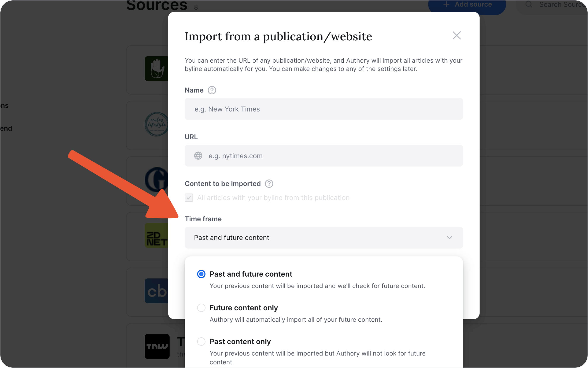
Task: Click the Time frame dropdown chevron
Action: 449,237
